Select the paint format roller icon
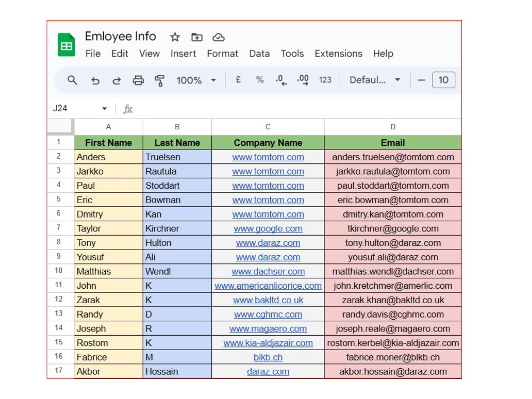Screen dimensions: 532x399 [159, 80]
